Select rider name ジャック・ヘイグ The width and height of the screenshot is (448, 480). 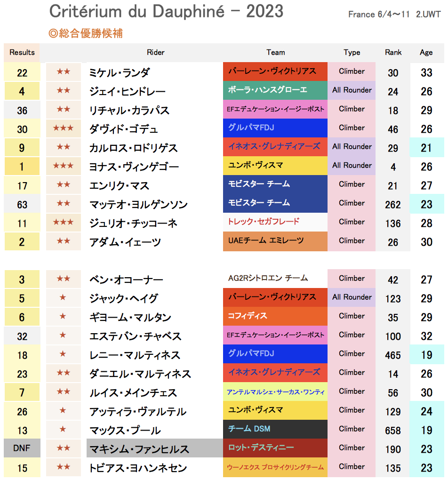tap(123, 298)
